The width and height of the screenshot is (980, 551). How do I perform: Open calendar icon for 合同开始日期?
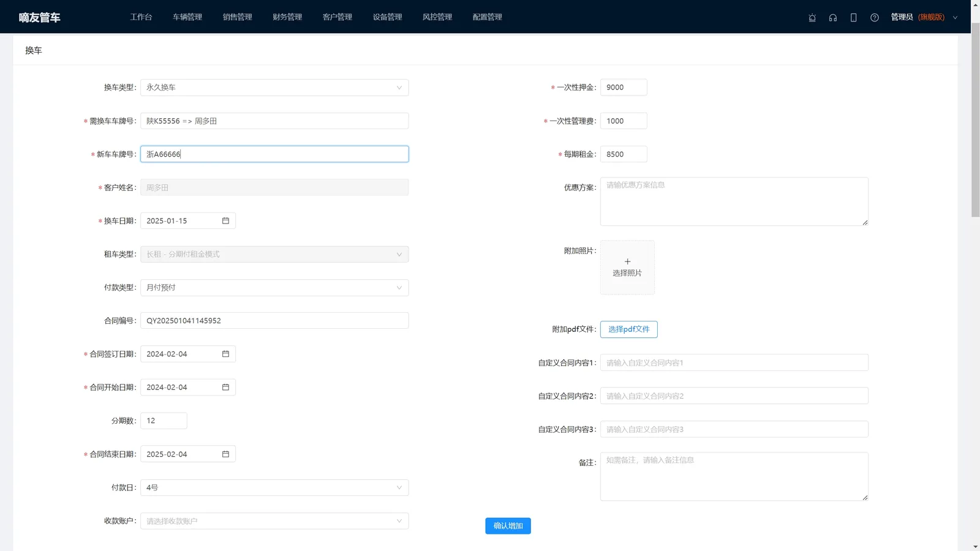click(225, 387)
